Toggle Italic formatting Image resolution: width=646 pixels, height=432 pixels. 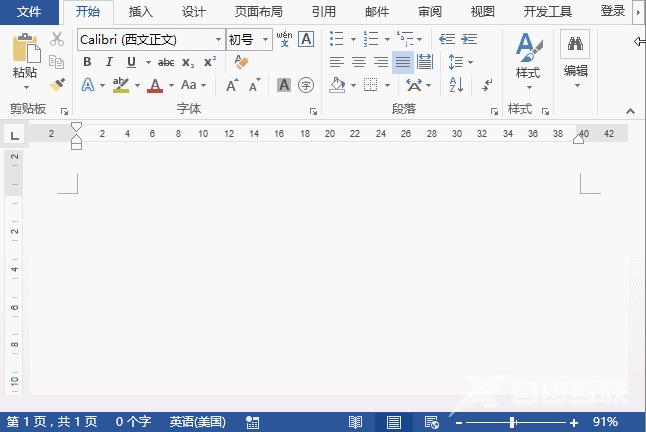pyautogui.click(x=108, y=62)
